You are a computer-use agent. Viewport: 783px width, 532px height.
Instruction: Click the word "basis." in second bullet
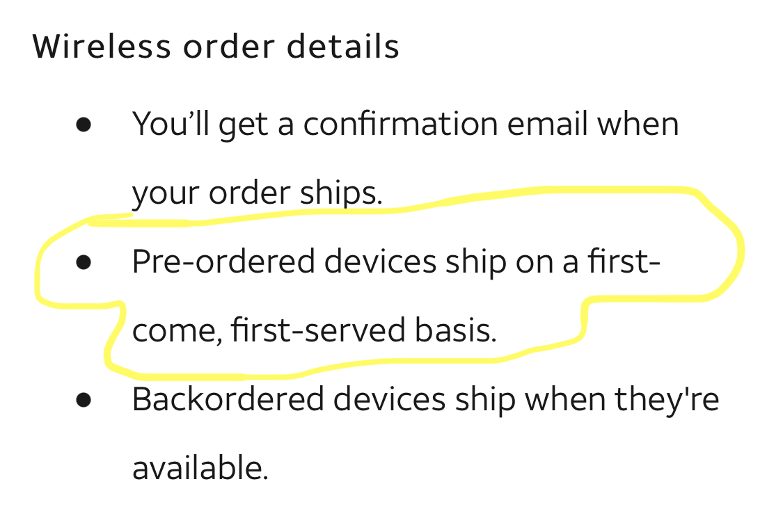coord(456,330)
